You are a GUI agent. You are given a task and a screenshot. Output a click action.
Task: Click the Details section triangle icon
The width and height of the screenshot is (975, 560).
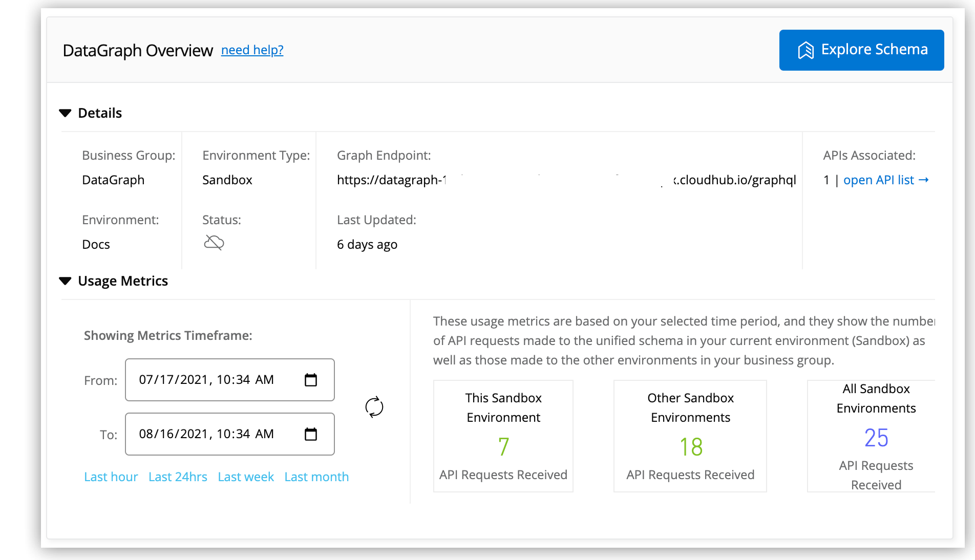pyautogui.click(x=65, y=113)
